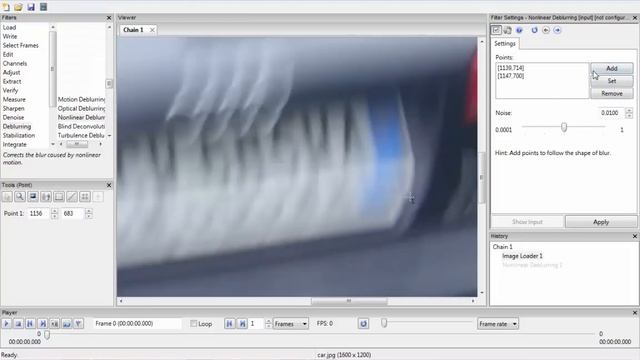The image size is (640, 360).
Task: Click the Noise value field showing 0.0100
Action: click(611, 113)
